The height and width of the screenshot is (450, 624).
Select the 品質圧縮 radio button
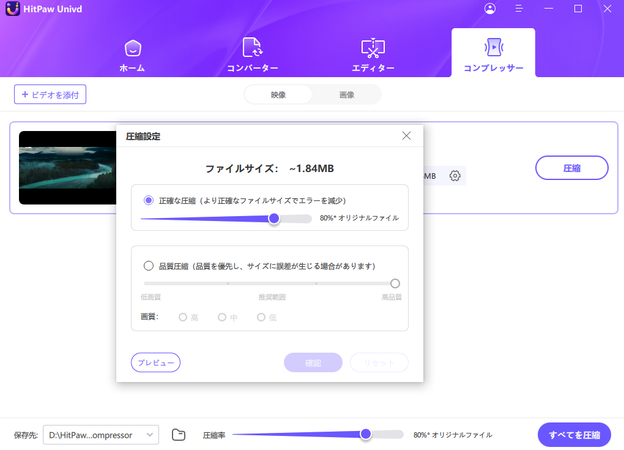(x=149, y=266)
